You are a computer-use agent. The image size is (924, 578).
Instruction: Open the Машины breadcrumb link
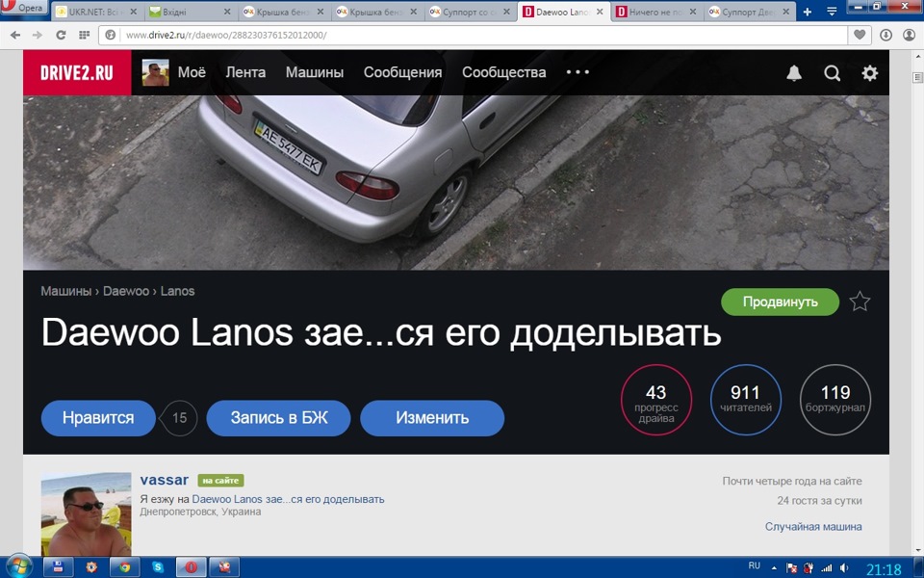pos(66,291)
